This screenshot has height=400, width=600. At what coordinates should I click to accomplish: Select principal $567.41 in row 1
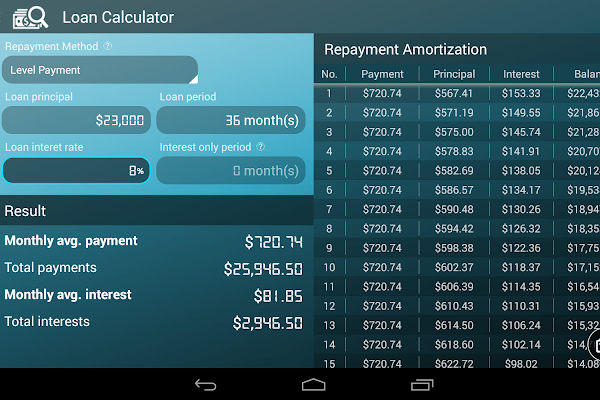(454, 93)
